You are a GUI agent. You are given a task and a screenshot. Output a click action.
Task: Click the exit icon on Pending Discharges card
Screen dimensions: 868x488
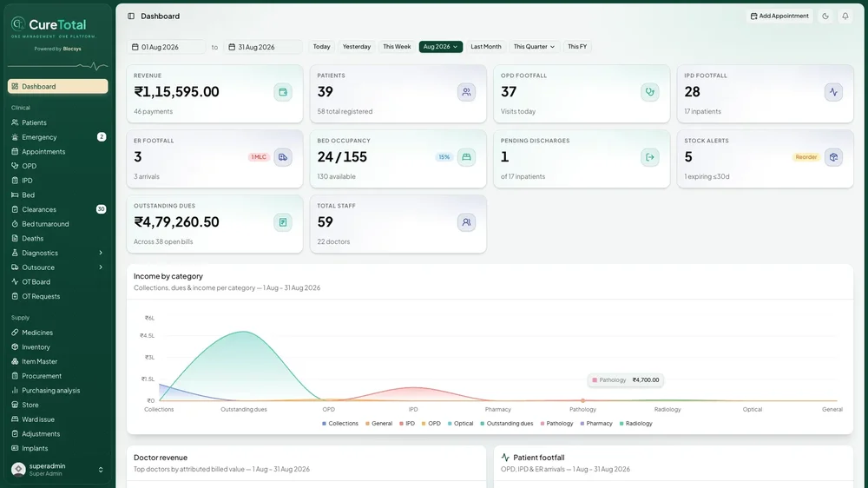point(650,157)
